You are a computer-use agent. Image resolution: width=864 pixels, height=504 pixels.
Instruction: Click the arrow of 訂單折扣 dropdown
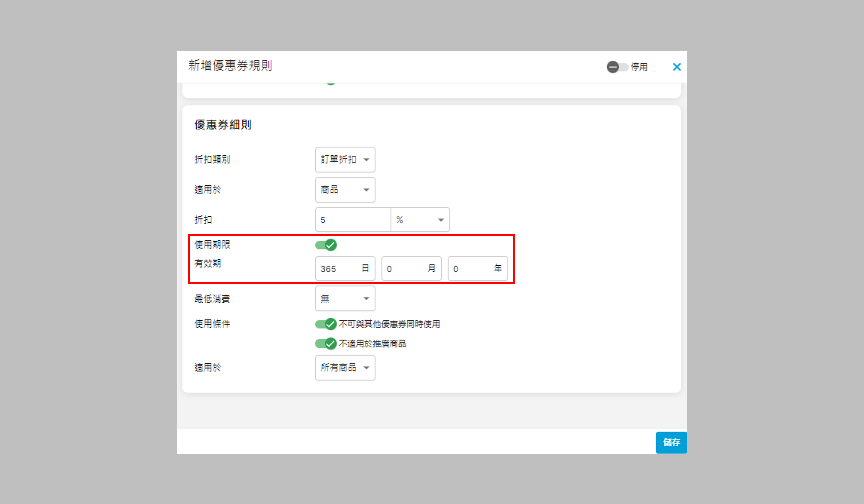(366, 160)
